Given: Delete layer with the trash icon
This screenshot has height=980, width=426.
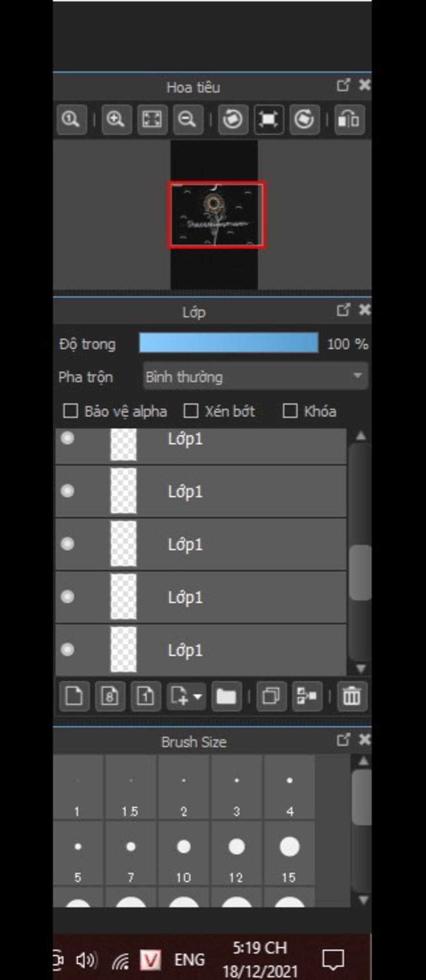Looking at the screenshot, I should coord(352,696).
